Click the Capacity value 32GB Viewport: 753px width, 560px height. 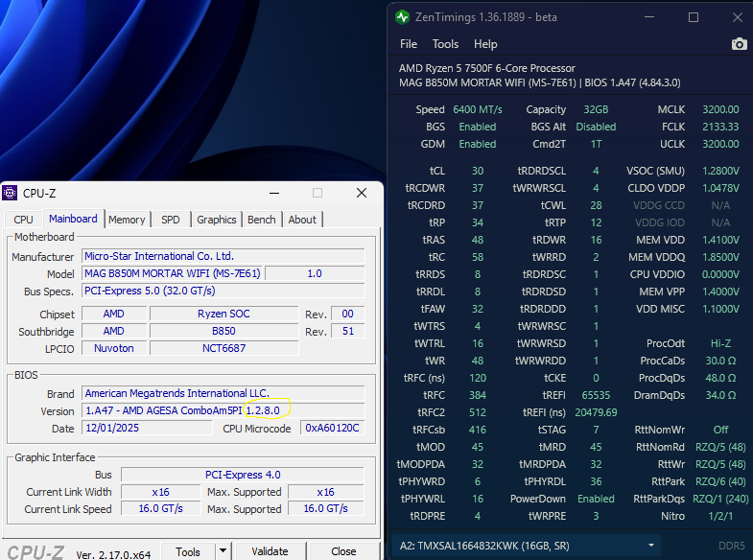596,109
